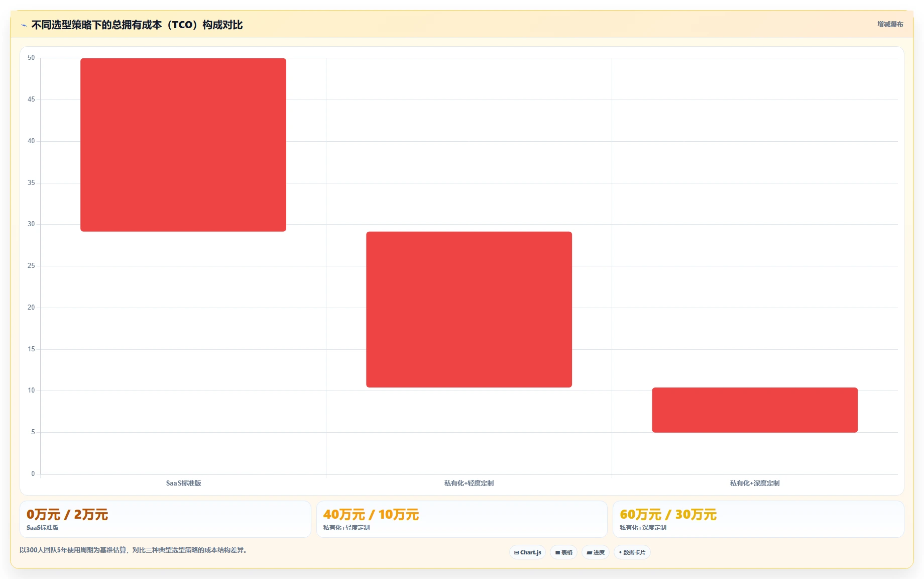Click the 私有化+轻度定制 x-axis label
924x579 pixels.
(469, 483)
